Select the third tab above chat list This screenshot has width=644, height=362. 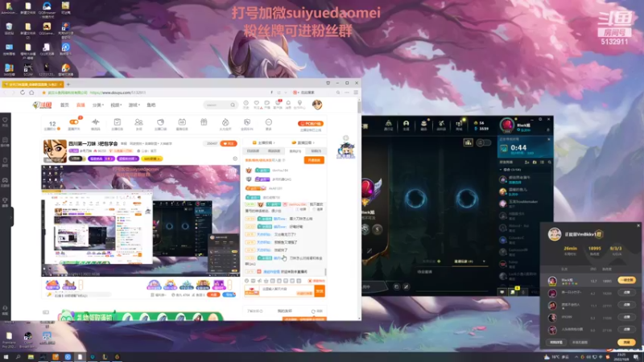295,151
